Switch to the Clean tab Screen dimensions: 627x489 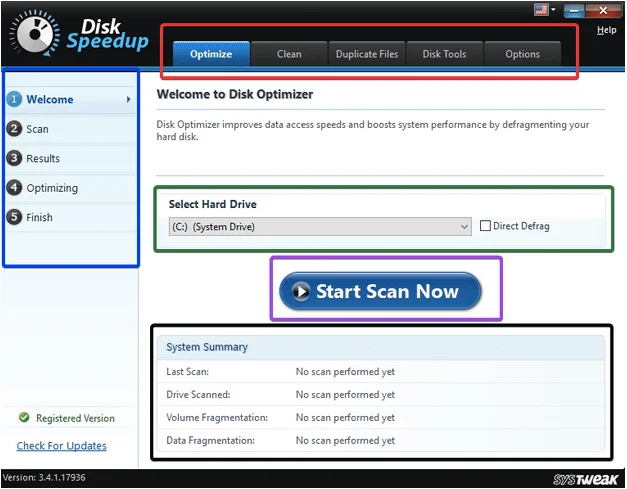pos(289,54)
